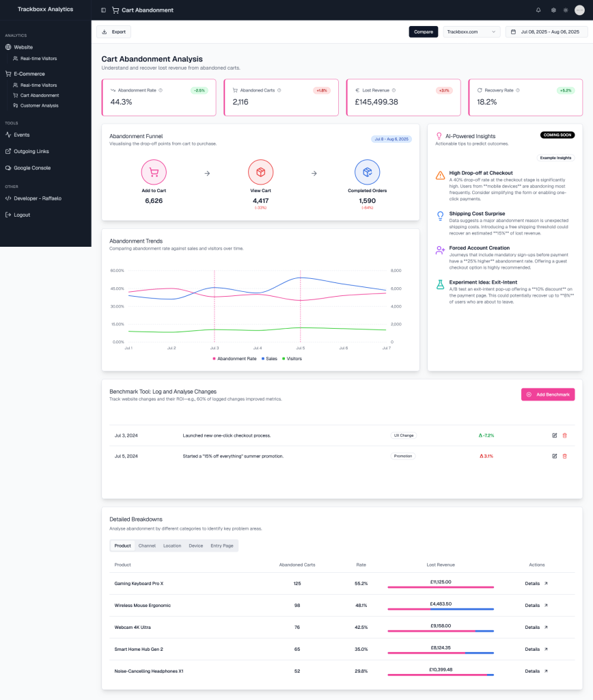Click the Add to Cart funnel icon
This screenshot has height=700, width=593.
(x=154, y=172)
